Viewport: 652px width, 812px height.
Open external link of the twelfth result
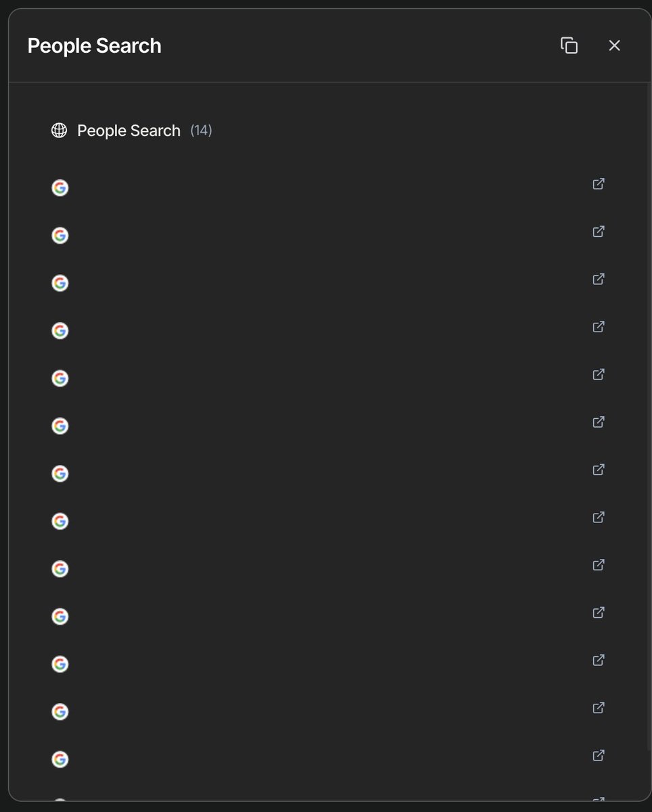click(x=599, y=707)
